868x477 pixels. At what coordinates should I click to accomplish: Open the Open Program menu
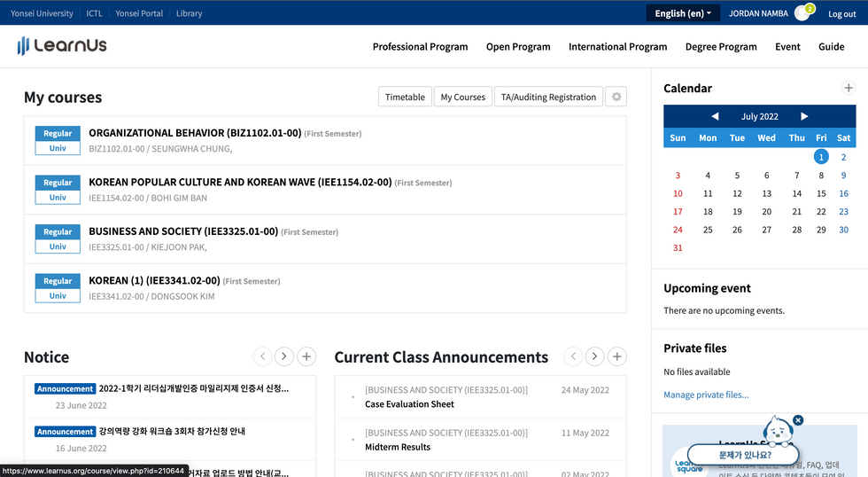coord(518,46)
